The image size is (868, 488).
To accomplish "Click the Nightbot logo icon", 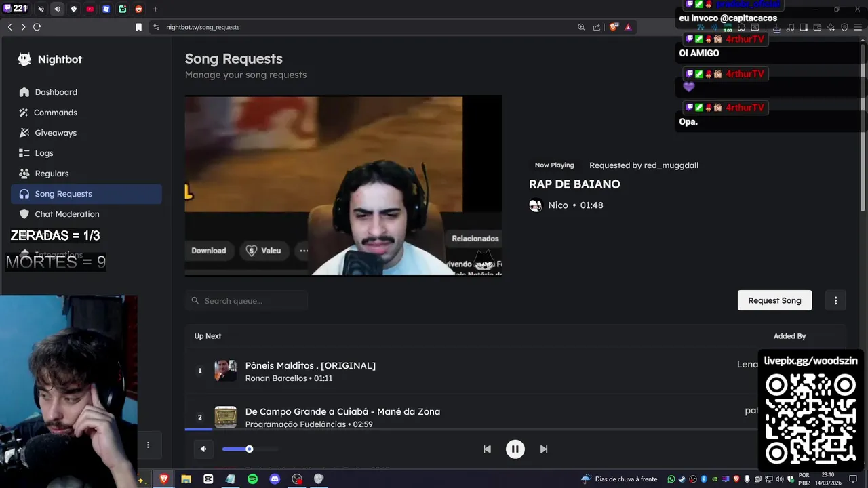I will coord(24,60).
